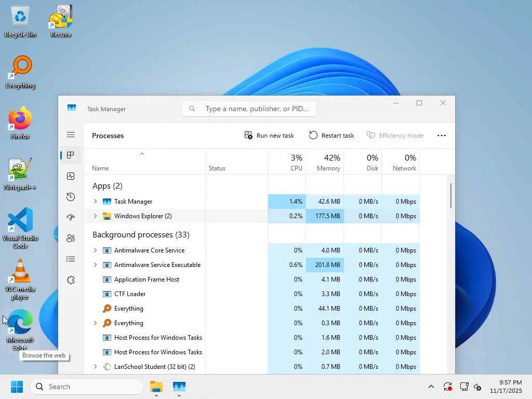Click the muted volume tray icon

tap(478, 387)
